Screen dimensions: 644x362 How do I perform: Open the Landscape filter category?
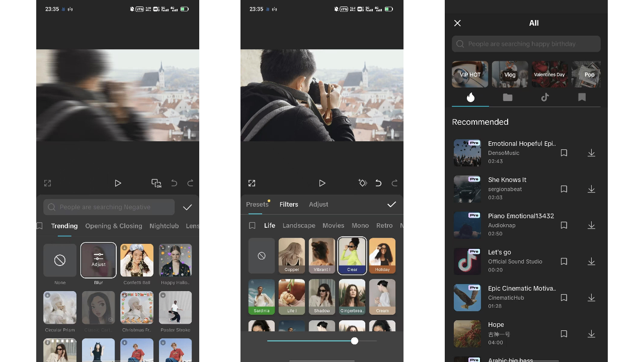tap(299, 225)
